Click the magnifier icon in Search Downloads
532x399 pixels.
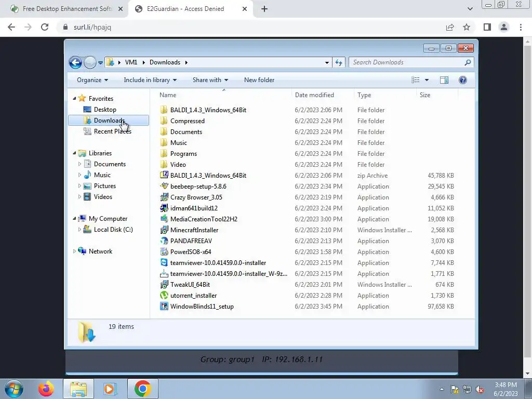click(468, 62)
